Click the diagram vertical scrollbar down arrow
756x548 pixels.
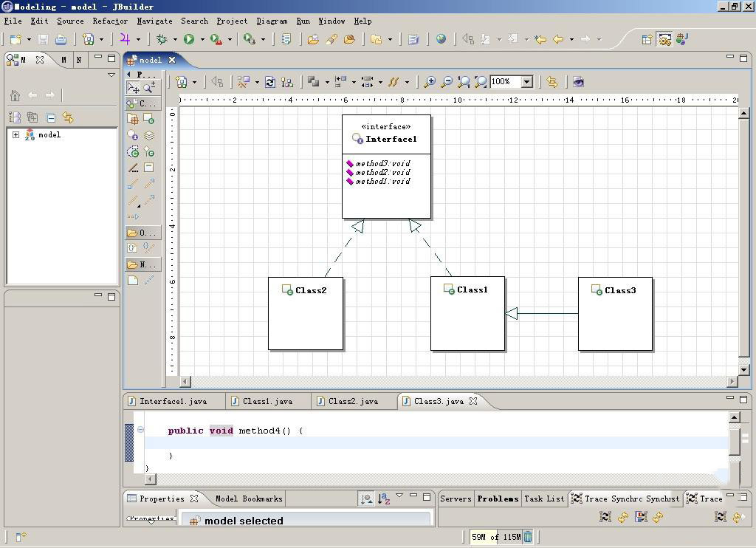[x=743, y=370]
